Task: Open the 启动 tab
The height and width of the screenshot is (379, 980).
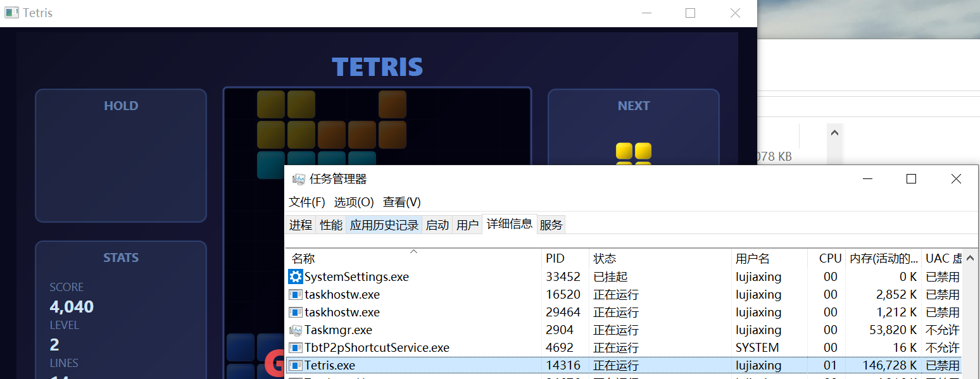Action: pos(437,224)
